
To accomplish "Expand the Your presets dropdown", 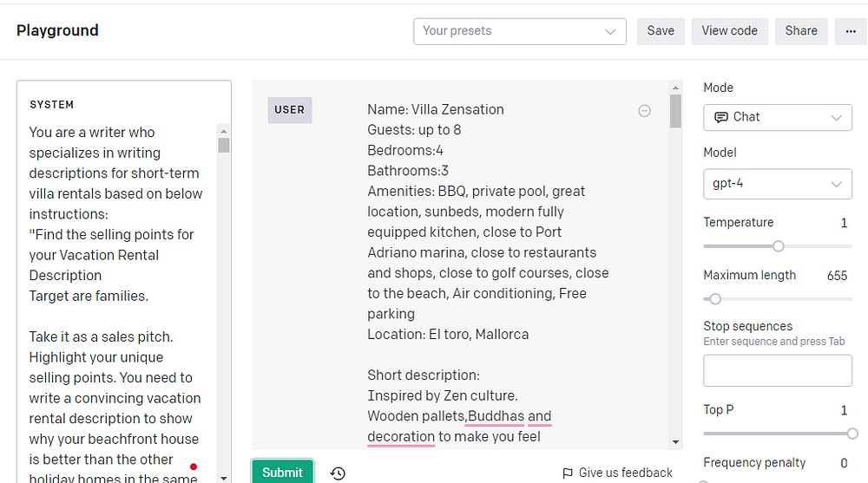I will tap(519, 31).
